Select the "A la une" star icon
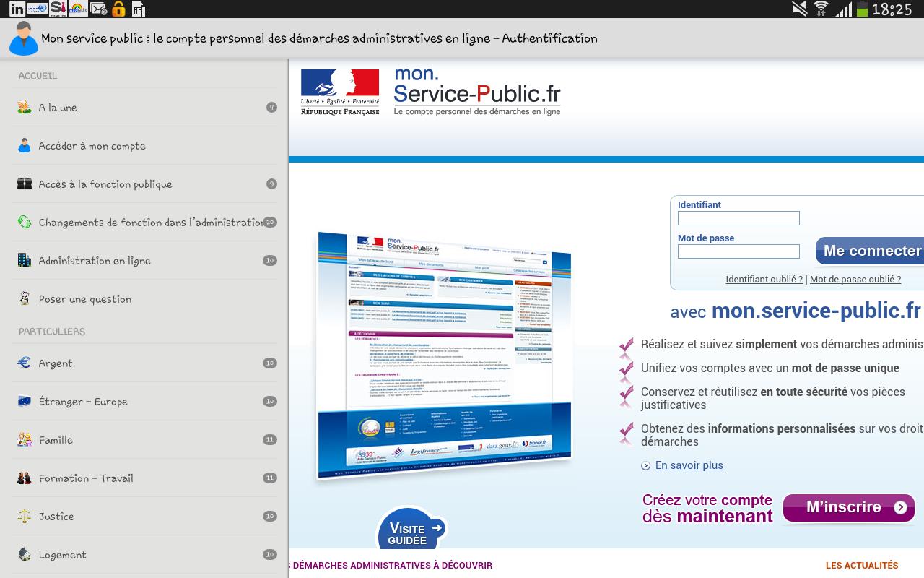924x578 pixels. coord(24,107)
